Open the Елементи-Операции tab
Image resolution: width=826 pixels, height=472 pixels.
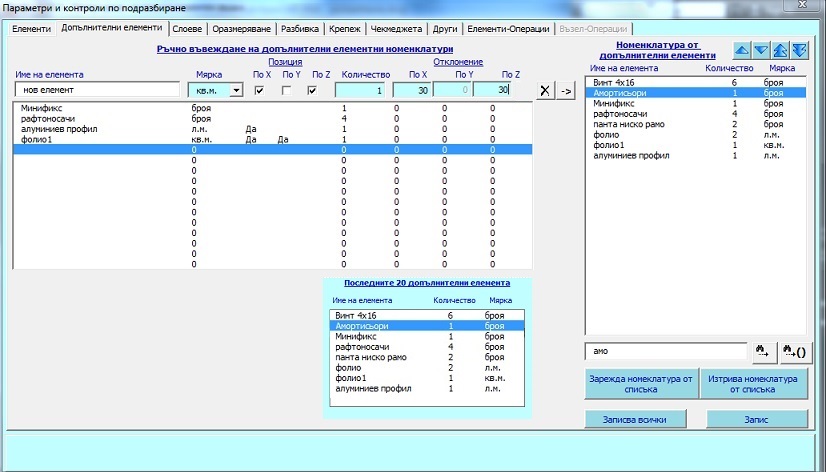pyautogui.click(x=508, y=29)
